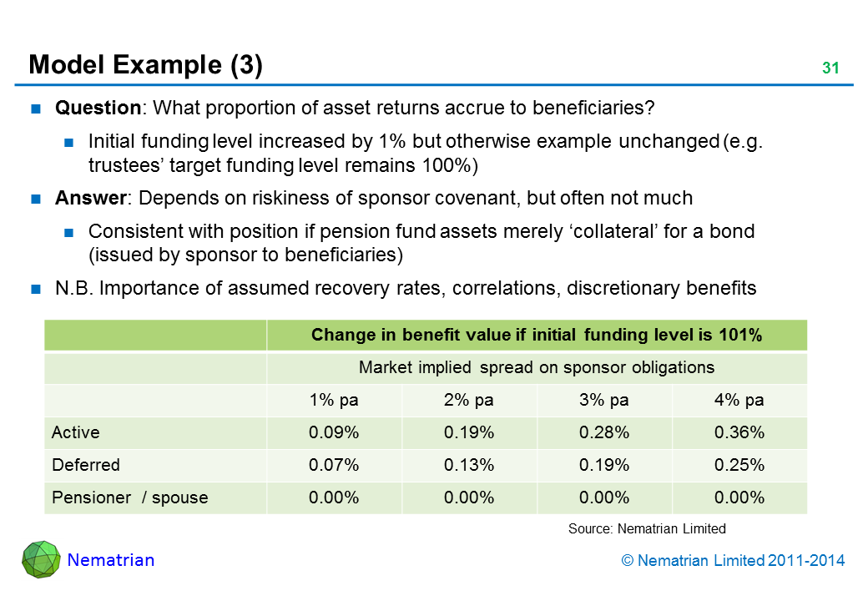This screenshot has width=868, height=601.
Task: Click the Source: Nematrian Limited caption
Action: 647,528
